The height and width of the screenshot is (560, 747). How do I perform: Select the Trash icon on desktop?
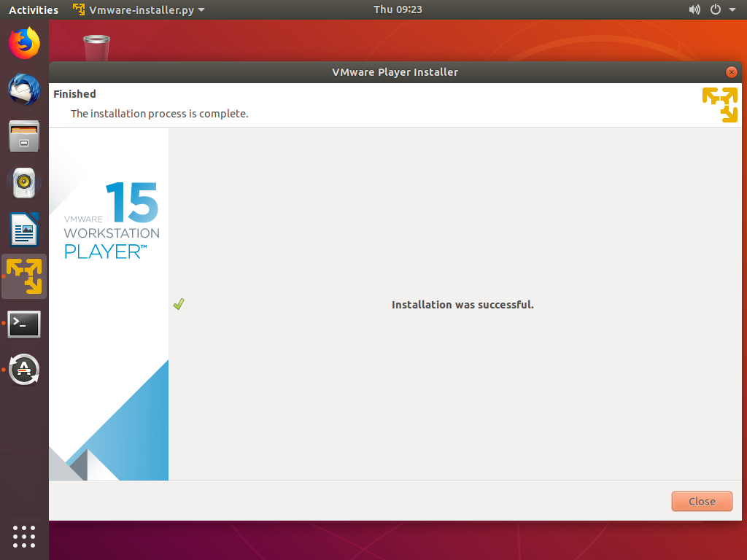tap(96, 48)
